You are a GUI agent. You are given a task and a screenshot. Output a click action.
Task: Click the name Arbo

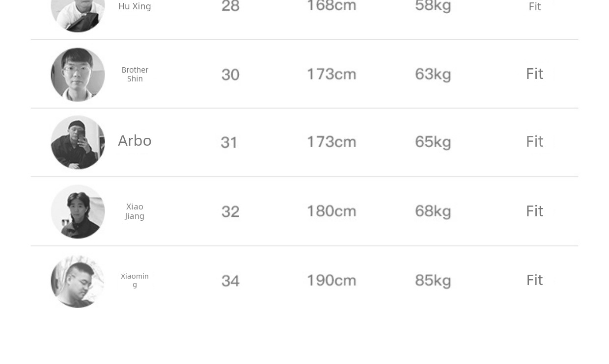coord(135,141)
